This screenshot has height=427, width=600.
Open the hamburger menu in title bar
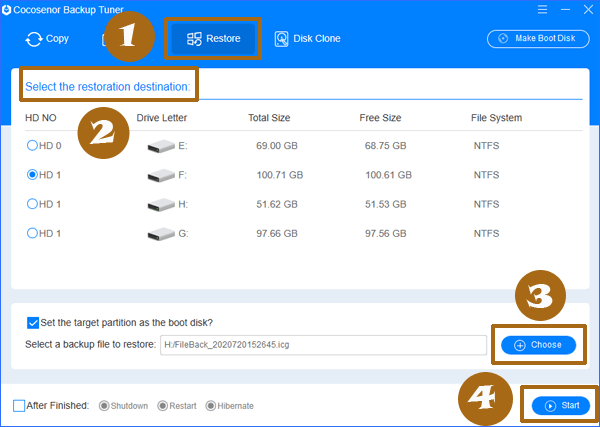[x=542, y=9]
